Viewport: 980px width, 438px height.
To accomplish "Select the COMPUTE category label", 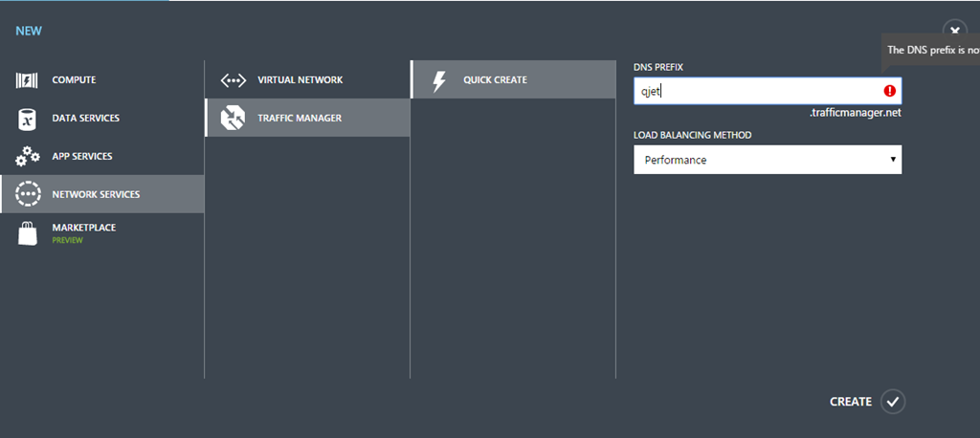I will pos(74,80).
